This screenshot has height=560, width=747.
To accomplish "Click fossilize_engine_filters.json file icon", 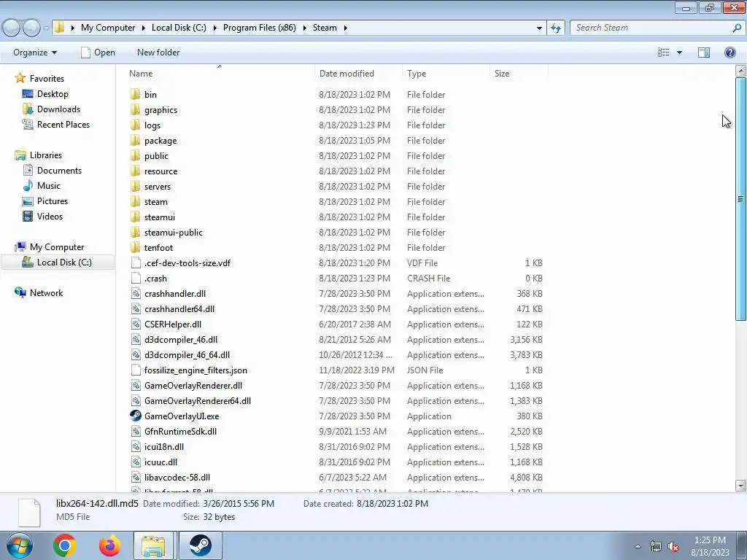I will (x=136, y=370).
